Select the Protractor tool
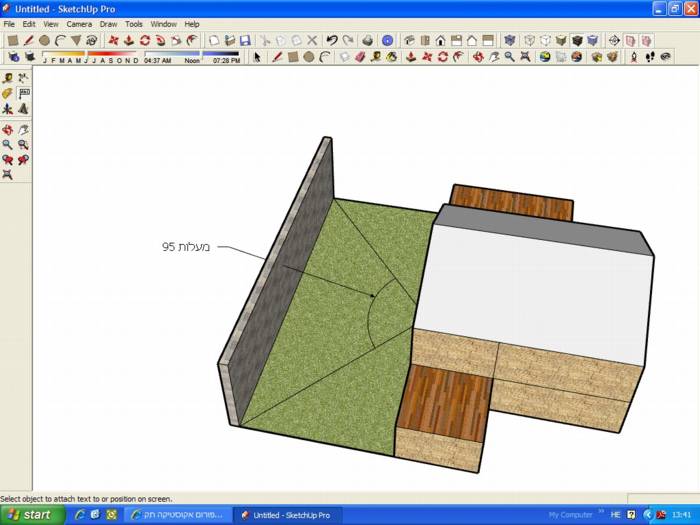 click(7, 94)
